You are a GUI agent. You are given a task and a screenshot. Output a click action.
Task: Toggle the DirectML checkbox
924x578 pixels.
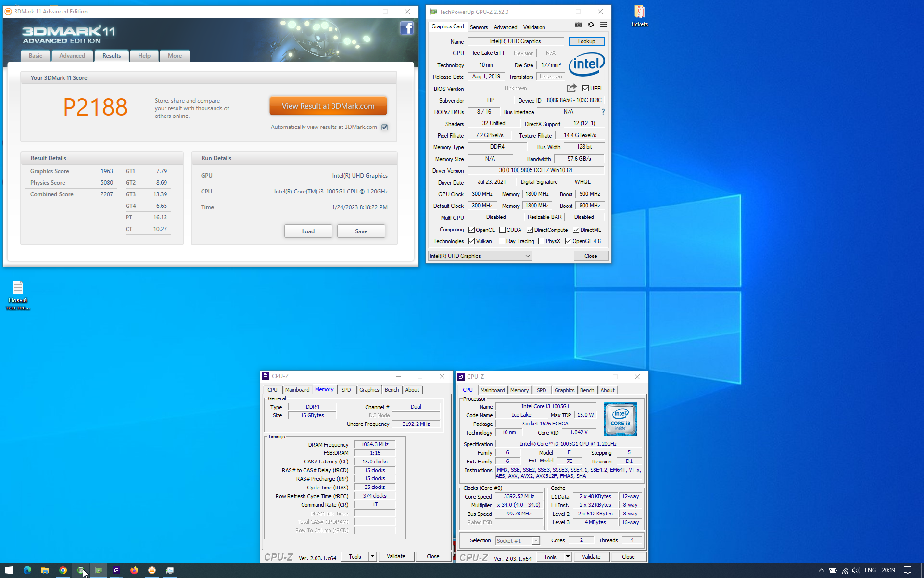point(576,230)
